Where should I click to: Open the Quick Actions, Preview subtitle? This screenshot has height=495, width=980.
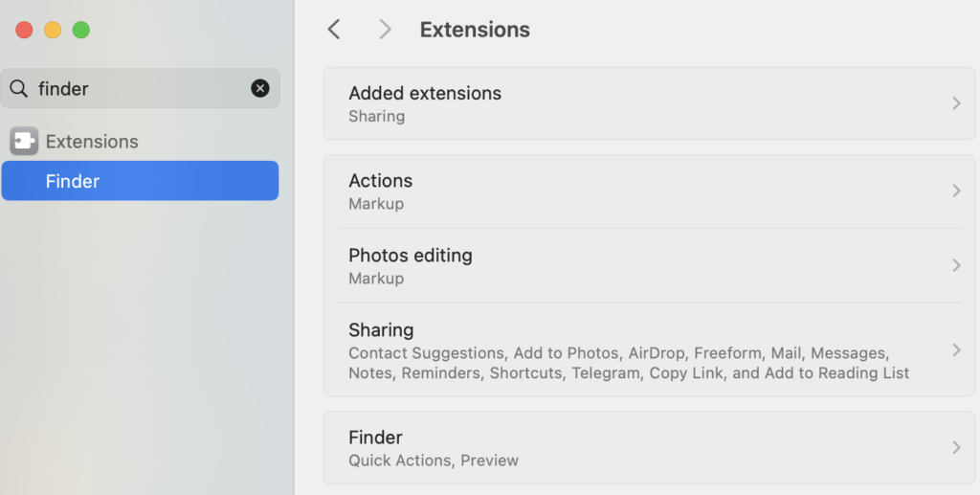point(434,461)
